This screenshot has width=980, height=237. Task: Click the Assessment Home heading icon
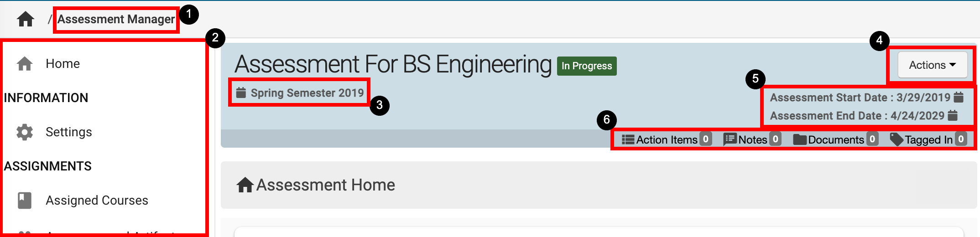click(245, 185)
